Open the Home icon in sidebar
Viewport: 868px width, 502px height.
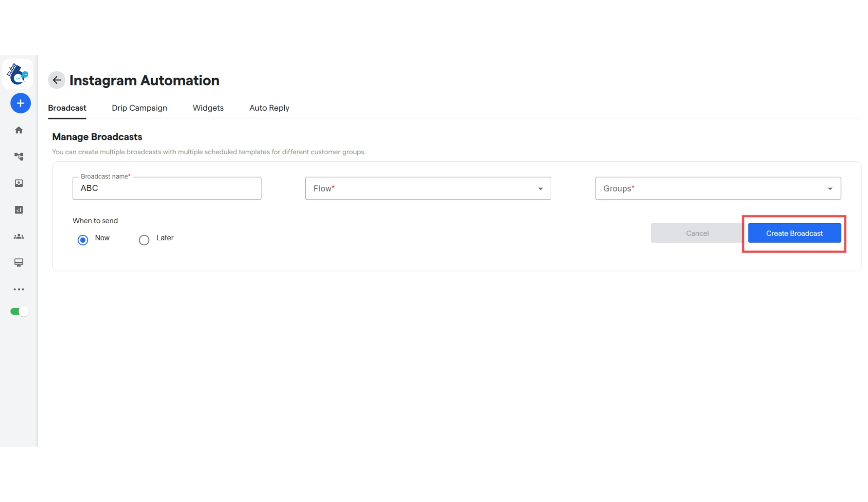tap(19, 130)
